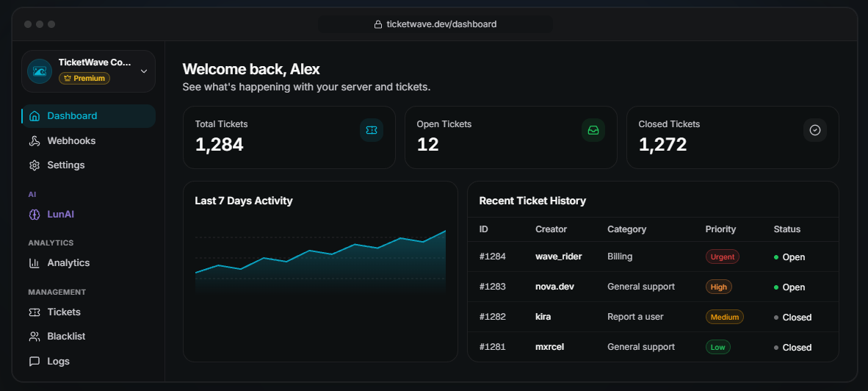Click ticket ID #1283

493,287
